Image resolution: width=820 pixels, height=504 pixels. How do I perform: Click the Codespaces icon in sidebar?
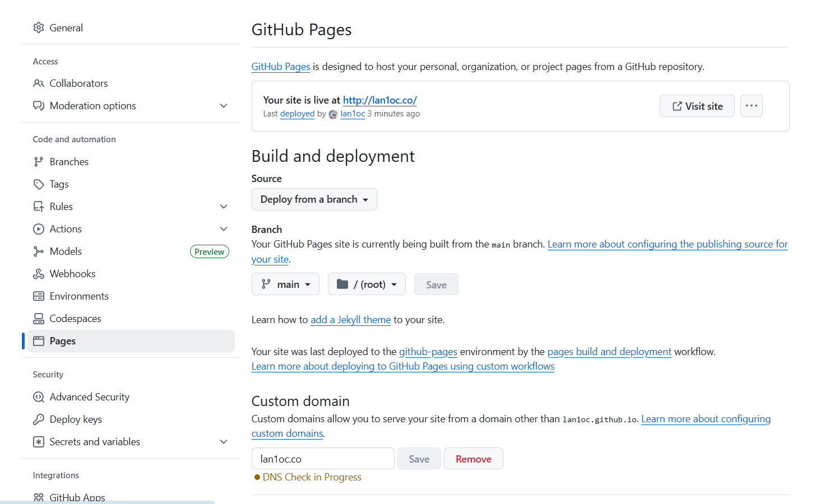click(x=39, y=319)
